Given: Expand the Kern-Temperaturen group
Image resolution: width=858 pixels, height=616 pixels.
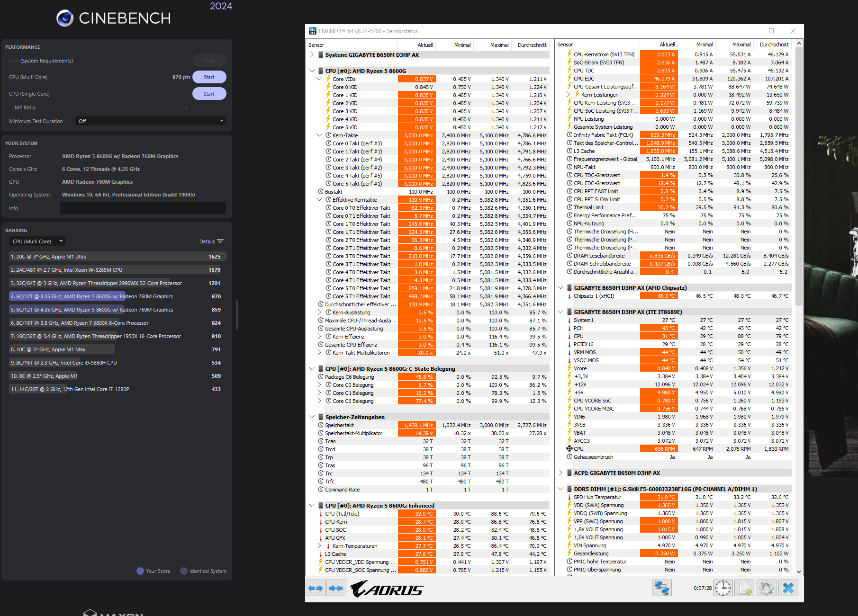Looking at the screenshot, I should (319, 546).
